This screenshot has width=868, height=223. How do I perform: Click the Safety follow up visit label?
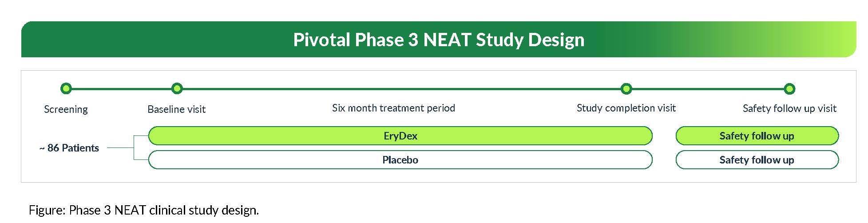(x=789, y=108)
